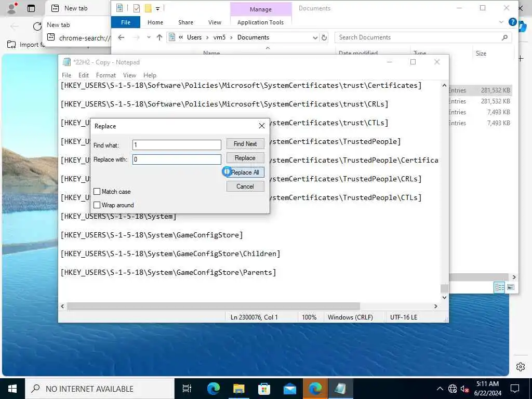
Task: Click Properties icon in quick access toolbar
Action: pos(137,8)
